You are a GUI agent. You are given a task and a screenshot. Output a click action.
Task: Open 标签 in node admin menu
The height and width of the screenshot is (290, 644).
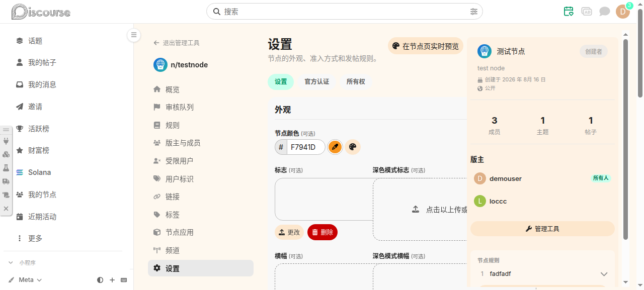[201, 215]
